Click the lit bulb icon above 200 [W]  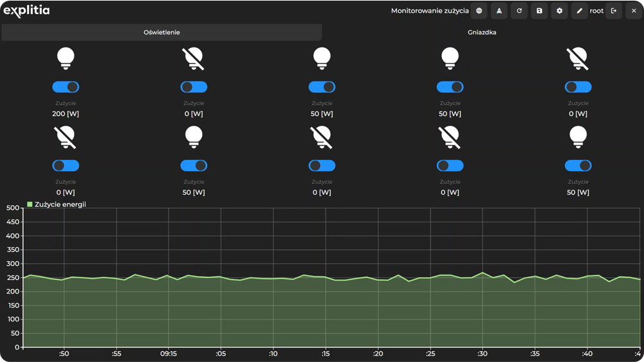coord(65,58)
